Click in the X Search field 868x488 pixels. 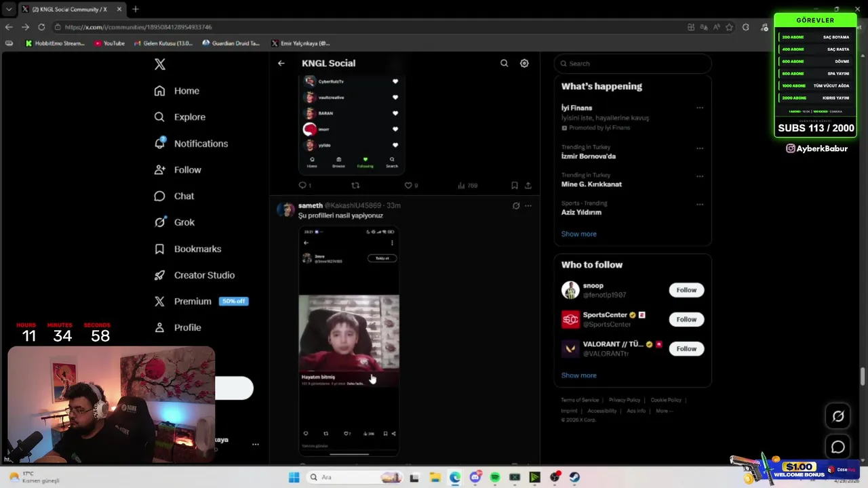click(x=633, y=64)
